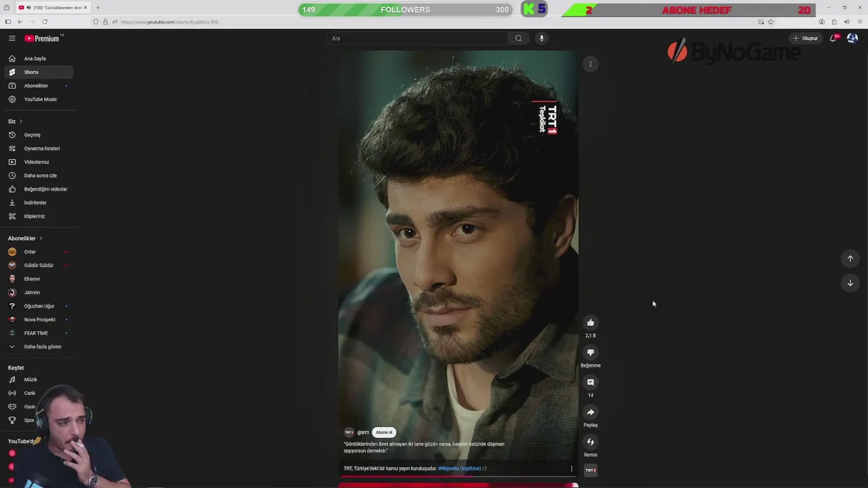The width and height of the screenshot is (868, 488).
Task: Open more options above the short
Action: pyautogui.click(x=591, y=64)
